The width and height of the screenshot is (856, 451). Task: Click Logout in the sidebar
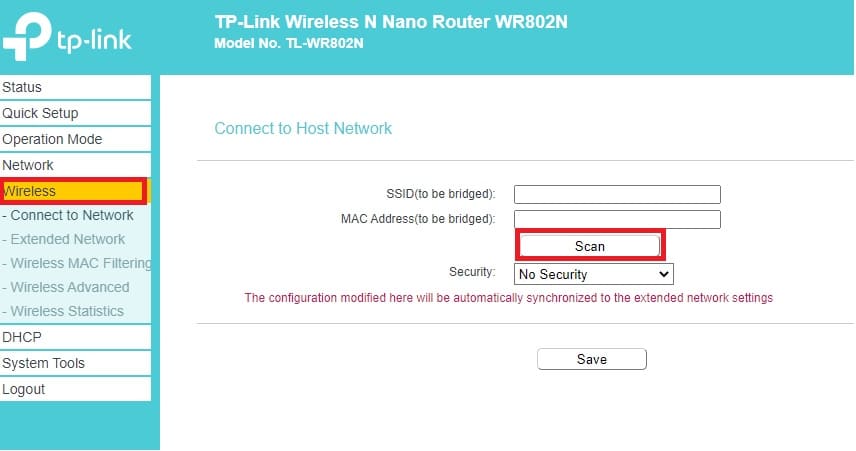[75, 389]
